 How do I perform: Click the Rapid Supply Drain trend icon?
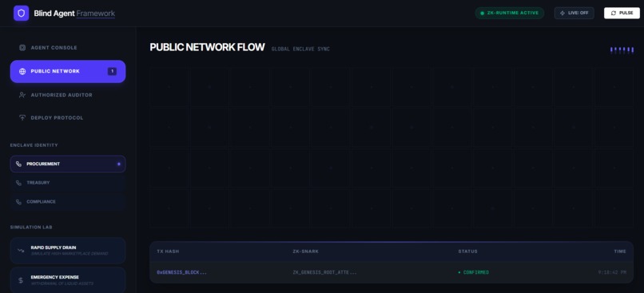[x=21, y=251]
